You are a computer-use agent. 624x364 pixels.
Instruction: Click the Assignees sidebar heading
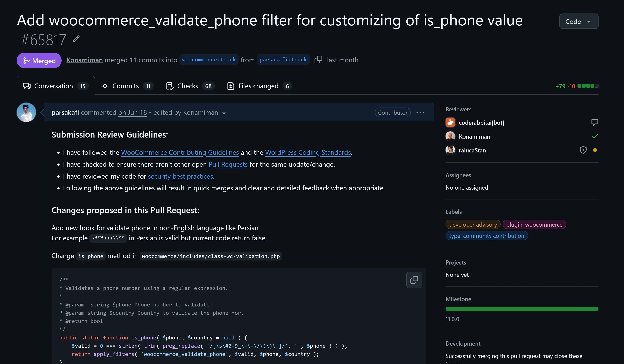point(458,175)
